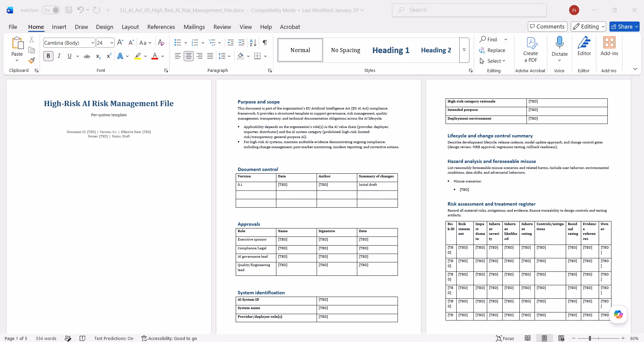This screenshot has width=644, height=342.
Task: Apply superscript formatting
Action: 109,56
